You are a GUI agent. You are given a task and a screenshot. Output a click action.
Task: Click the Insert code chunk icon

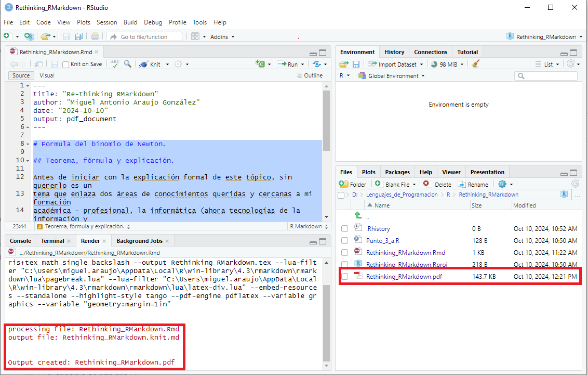(x=260, y=64)
